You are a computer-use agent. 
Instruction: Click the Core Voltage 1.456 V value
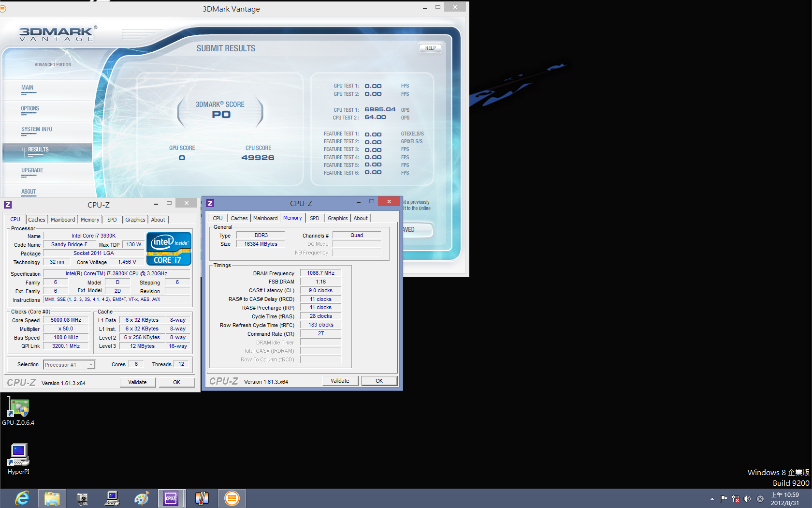(x=127, y=262)
